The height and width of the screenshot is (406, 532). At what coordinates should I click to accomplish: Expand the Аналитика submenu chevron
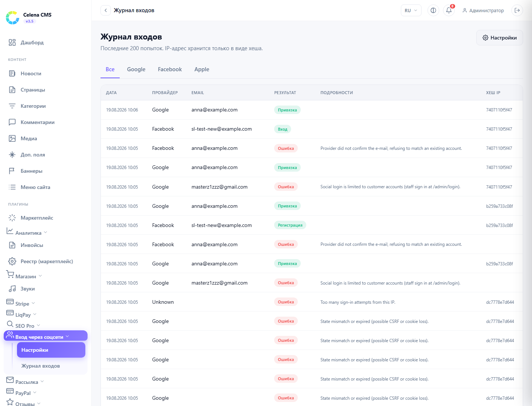pyautogui.click(x=45, y=233)
